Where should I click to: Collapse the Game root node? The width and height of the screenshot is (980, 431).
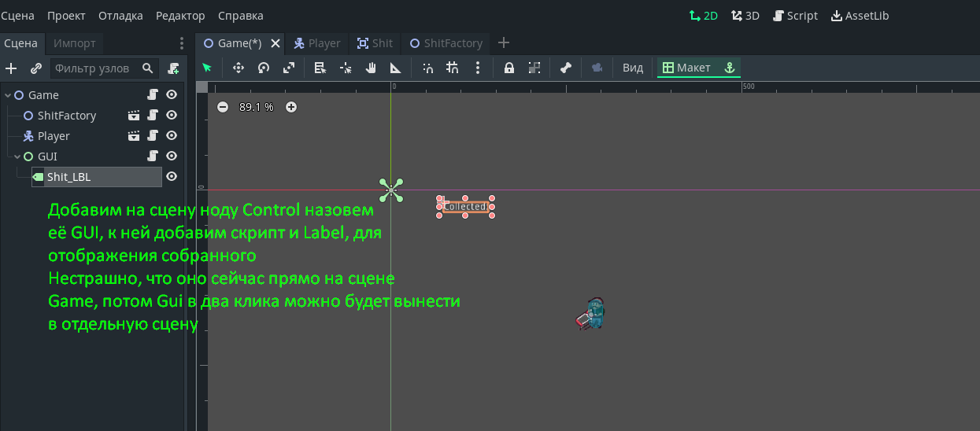point(8,95)
